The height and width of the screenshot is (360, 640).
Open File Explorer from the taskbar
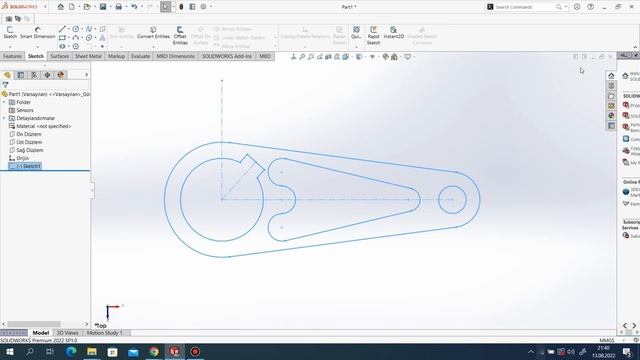point(92,351)
